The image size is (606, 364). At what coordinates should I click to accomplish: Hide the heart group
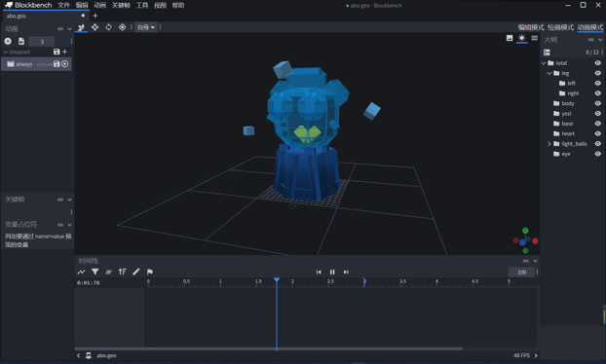(598, 133)
